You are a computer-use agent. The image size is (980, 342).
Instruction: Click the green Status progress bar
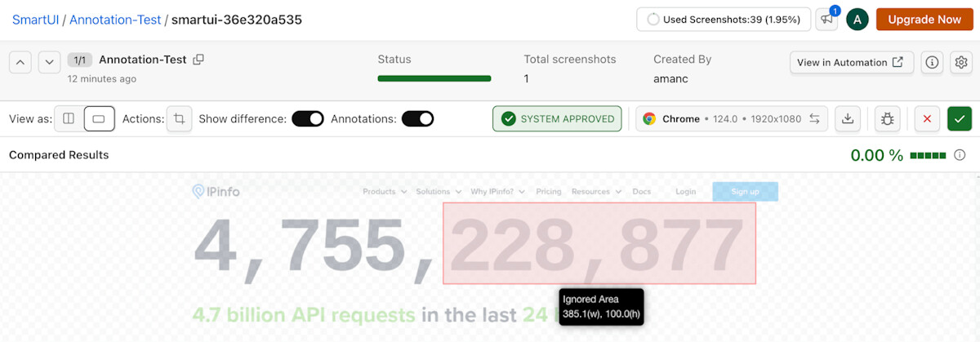(x=434, y=78)
